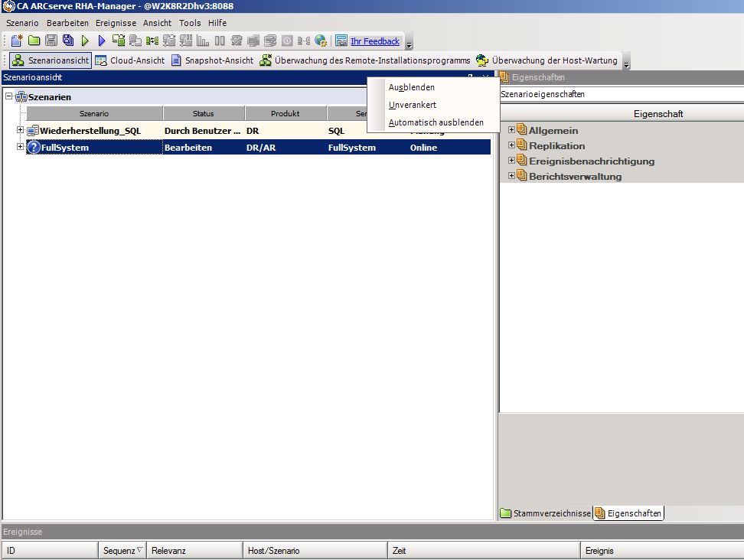Click the grayed disconnected hosts icon before the globe
Screen dimensions: 744x560
click(304, 41)
